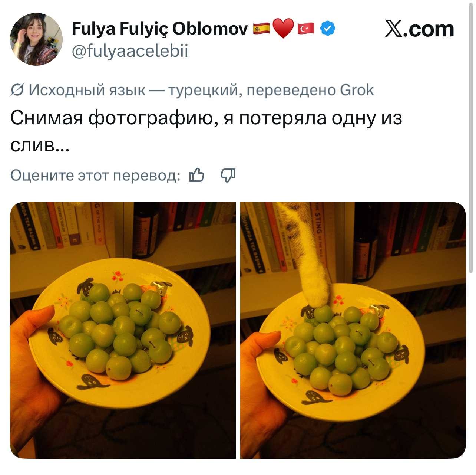The width and height of the screenshot is (476, 475).
Task: Open the left photo of plum plate
Action: tap(123, 330)
